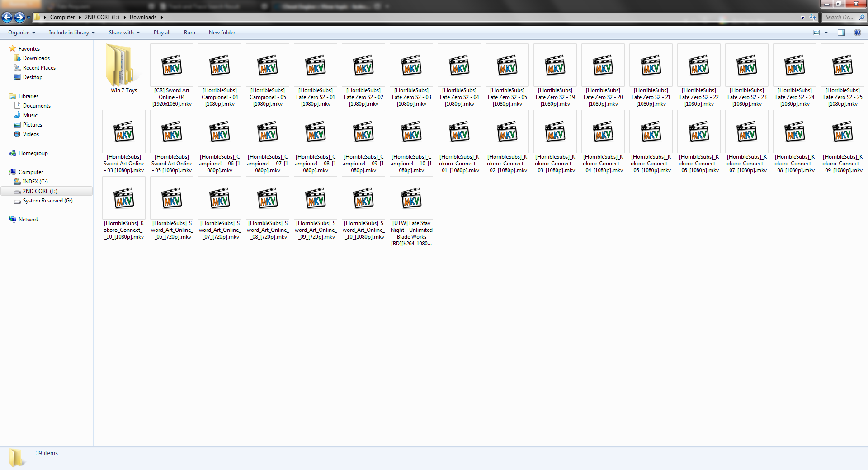Viewport: 868px width, 470px height.
Task: Select INDEX (C:) drive
Action: [35, 182]
